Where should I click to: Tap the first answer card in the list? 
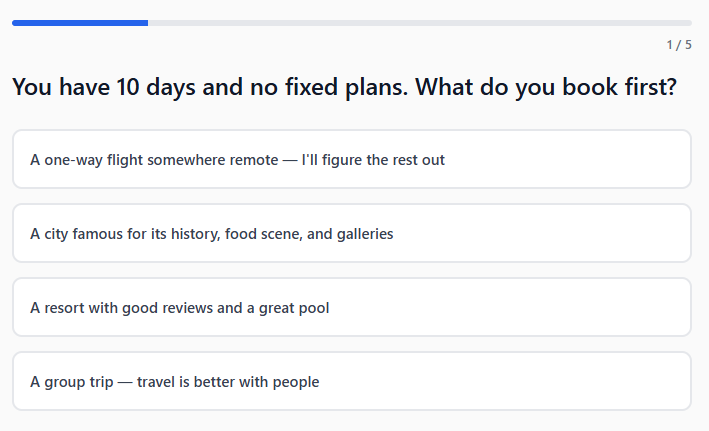pos(351,159)
